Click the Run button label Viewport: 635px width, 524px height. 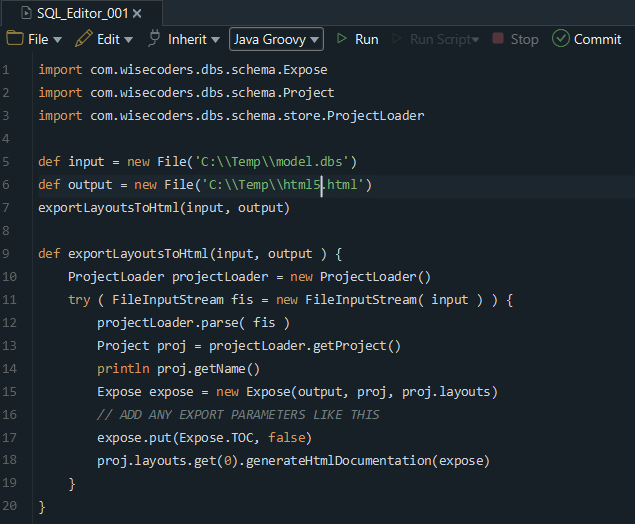[x=367, y=39]
